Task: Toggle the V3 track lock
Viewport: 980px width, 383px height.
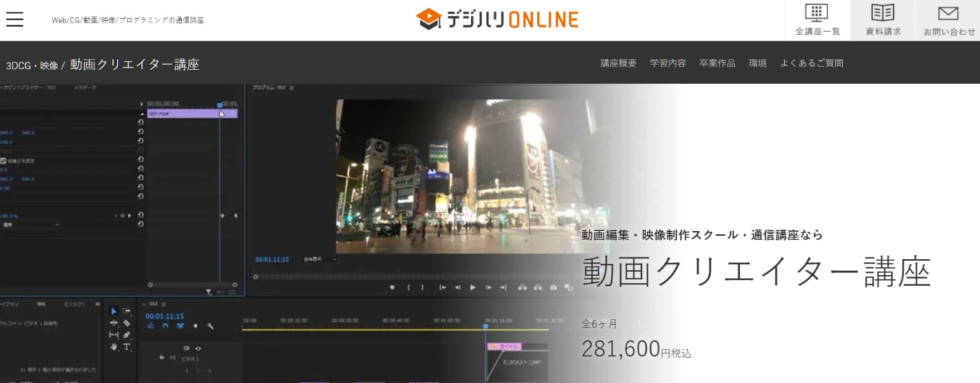Action: (x=162, y=357)
